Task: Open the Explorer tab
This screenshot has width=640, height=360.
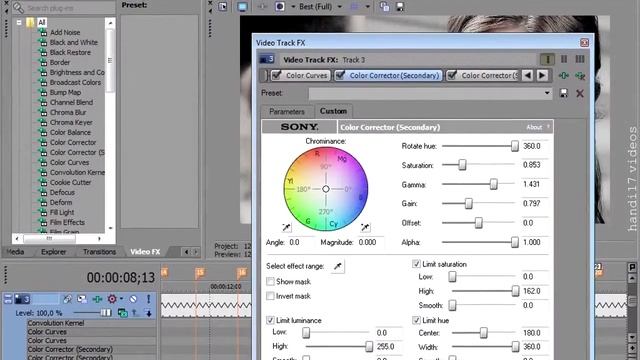Action: 53,252
